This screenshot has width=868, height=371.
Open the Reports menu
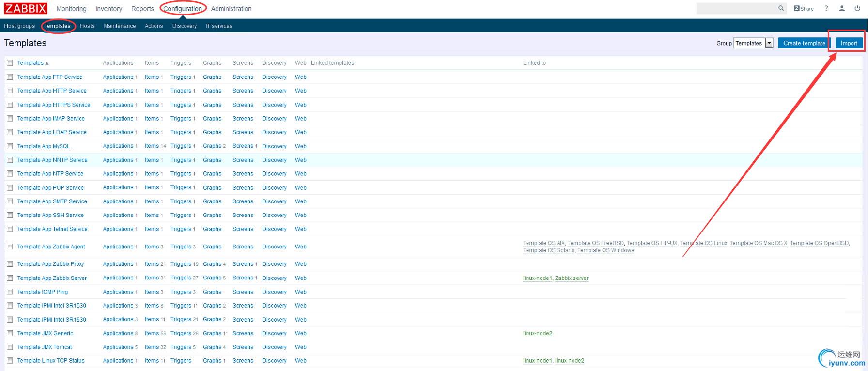pyautogui.click(x=142, y=9)
